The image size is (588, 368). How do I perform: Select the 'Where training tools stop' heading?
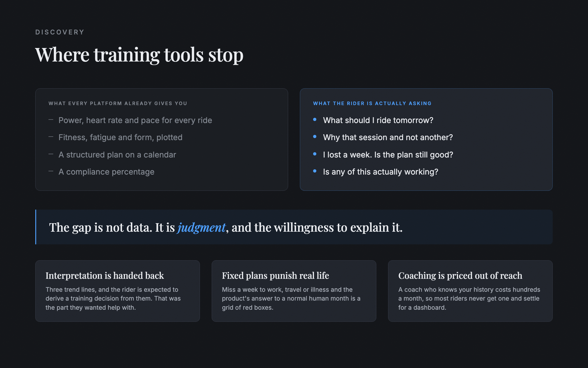139,55
